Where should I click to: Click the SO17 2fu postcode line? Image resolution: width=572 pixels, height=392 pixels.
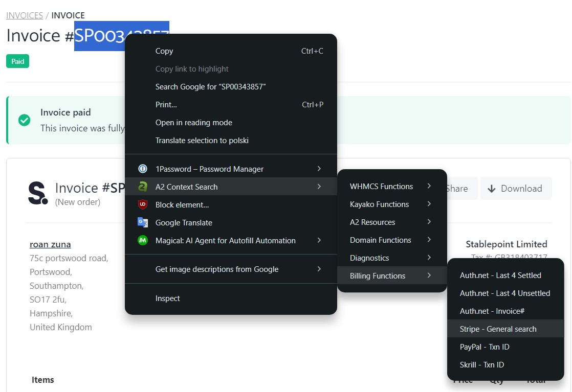pyautogui.click(x=48, y=299)
